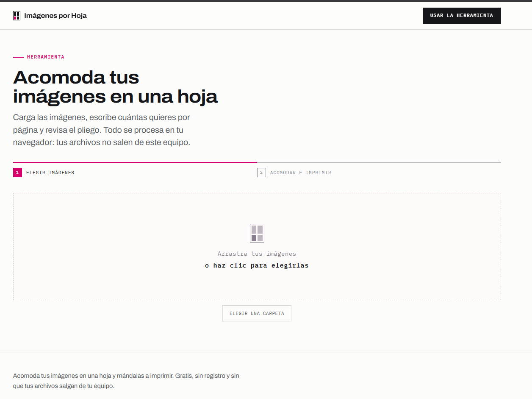Click the grid sheet icon in drop zone
Viewport: 532px width, 399px height.
click(x=257, y=233)
